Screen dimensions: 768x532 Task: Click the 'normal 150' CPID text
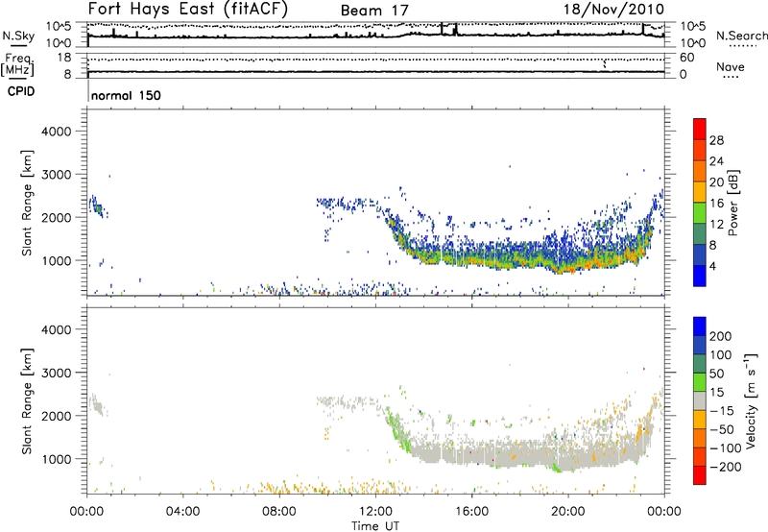click(x=126, y=95)
